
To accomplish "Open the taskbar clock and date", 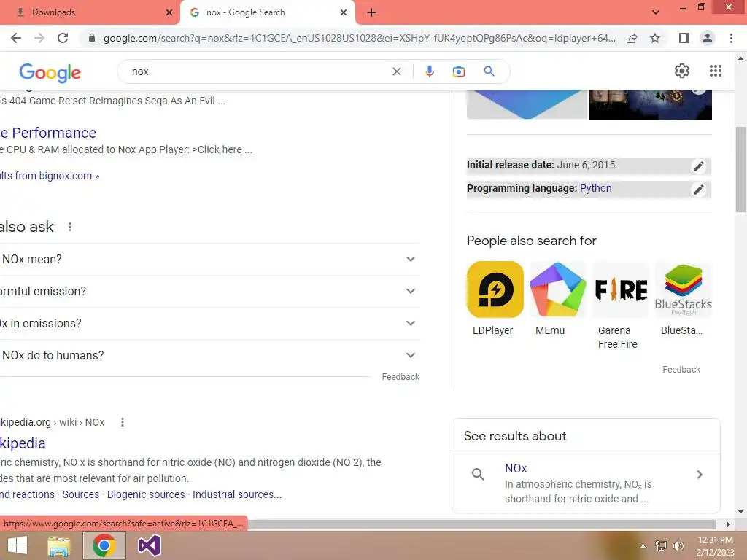I will tap(715, 546).
